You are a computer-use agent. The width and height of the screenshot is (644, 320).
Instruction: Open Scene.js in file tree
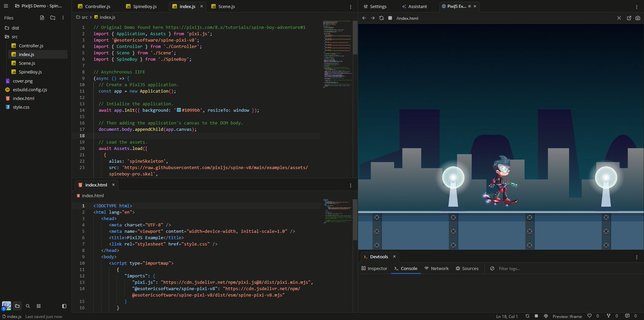click(x=27, y=63)
